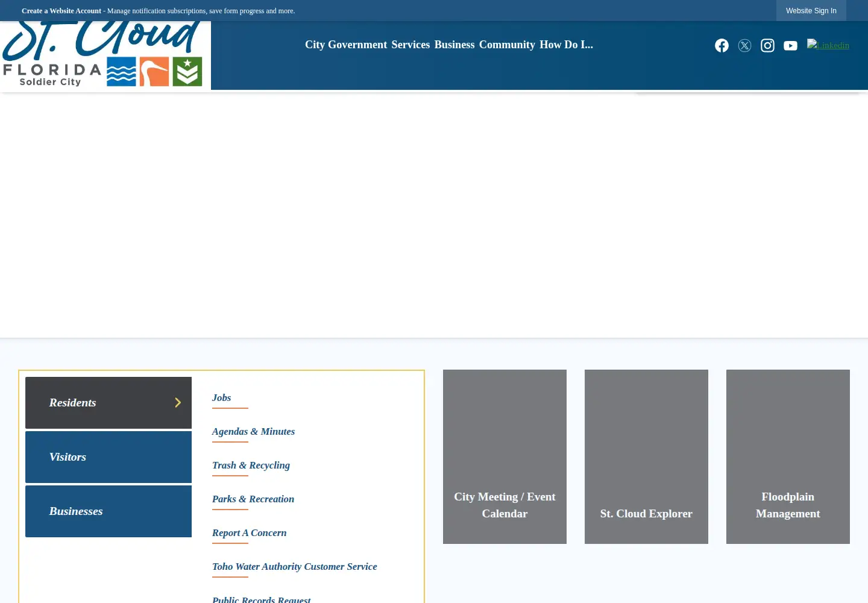Open the YouTube social icon

coord(790,46)
